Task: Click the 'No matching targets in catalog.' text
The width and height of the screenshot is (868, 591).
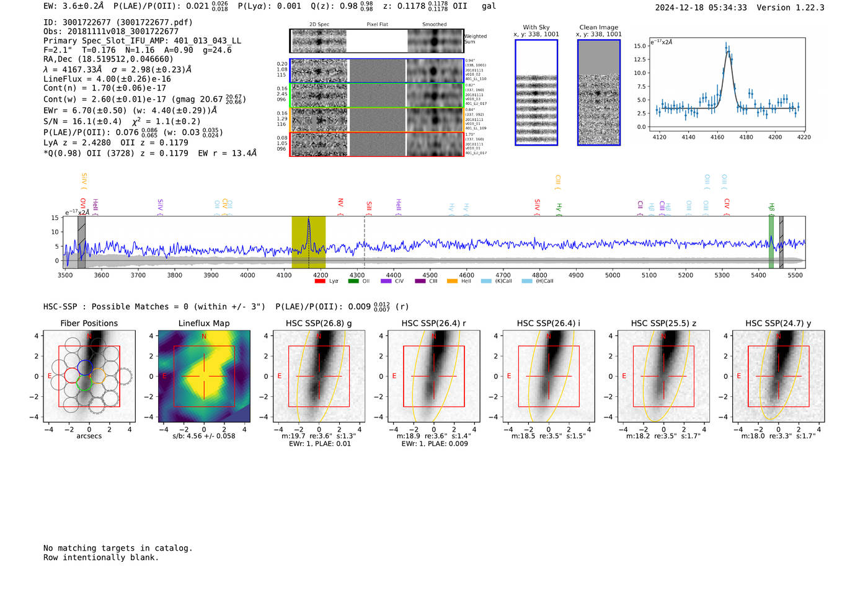Action: 118,548
